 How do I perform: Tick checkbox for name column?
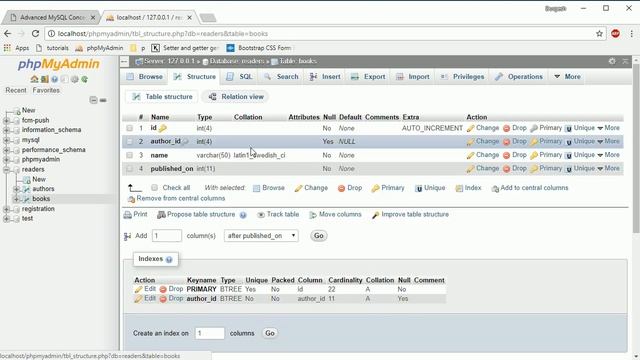(129, 155)
